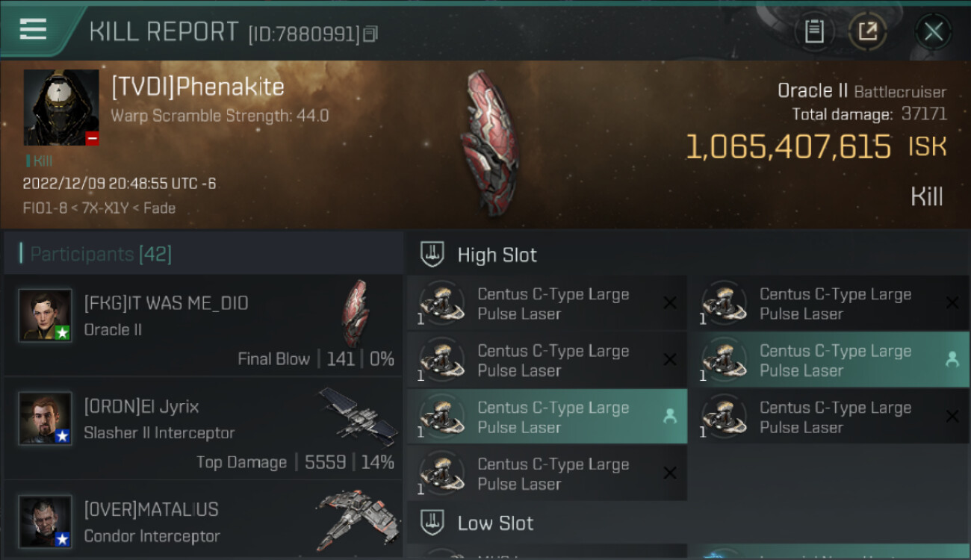Click the clipboard copy report icon
971x560 pixels.
click(813, 31)
